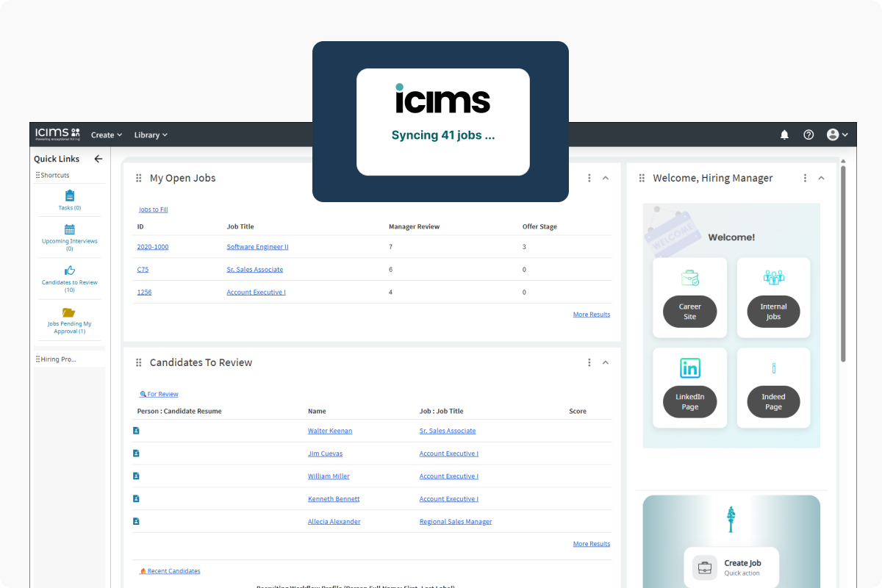882x588 pixels.
Task: Open Account Executive I in My Open Jobs
Action: click(256, 293)
